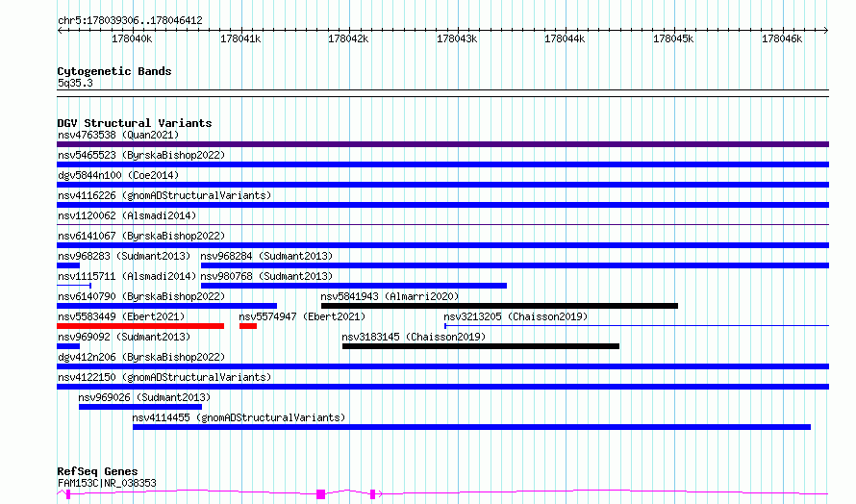Click the blue bar under nsv4116226
The width and height of the screenshot is (856, 504).
(442, 205)
